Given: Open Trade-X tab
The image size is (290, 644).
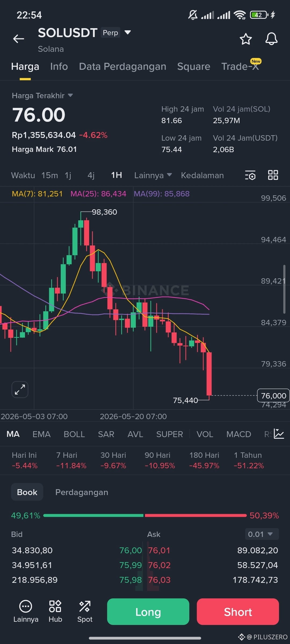Looking at the screenshot, I should [240, 67].
